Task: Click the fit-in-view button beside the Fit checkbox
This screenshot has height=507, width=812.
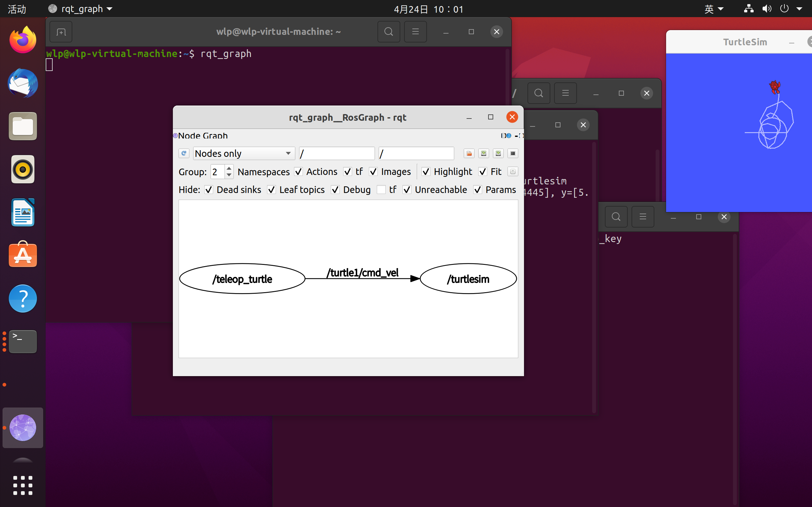Action: (512, 172)
